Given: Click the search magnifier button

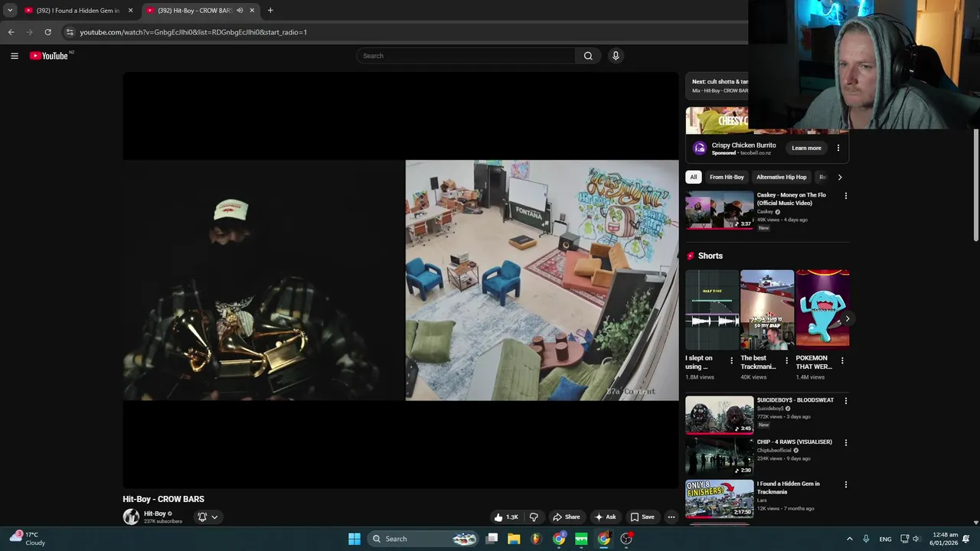Looking at the screenshot, I should (x=588, y=56).
